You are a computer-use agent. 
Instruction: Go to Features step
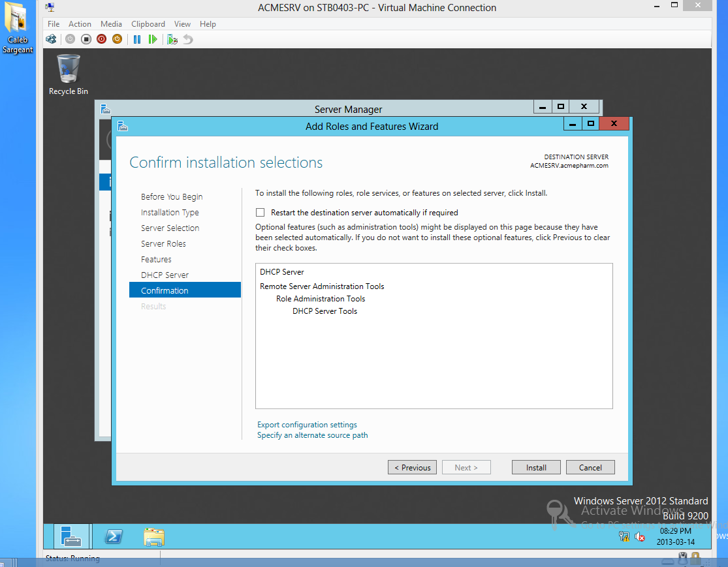point(156,260)
